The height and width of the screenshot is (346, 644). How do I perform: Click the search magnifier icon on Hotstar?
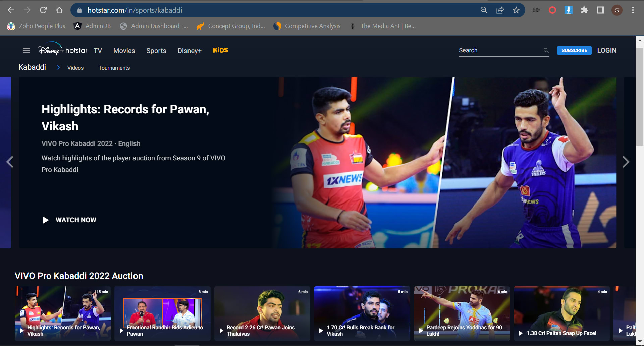click(x=546, y=51)
